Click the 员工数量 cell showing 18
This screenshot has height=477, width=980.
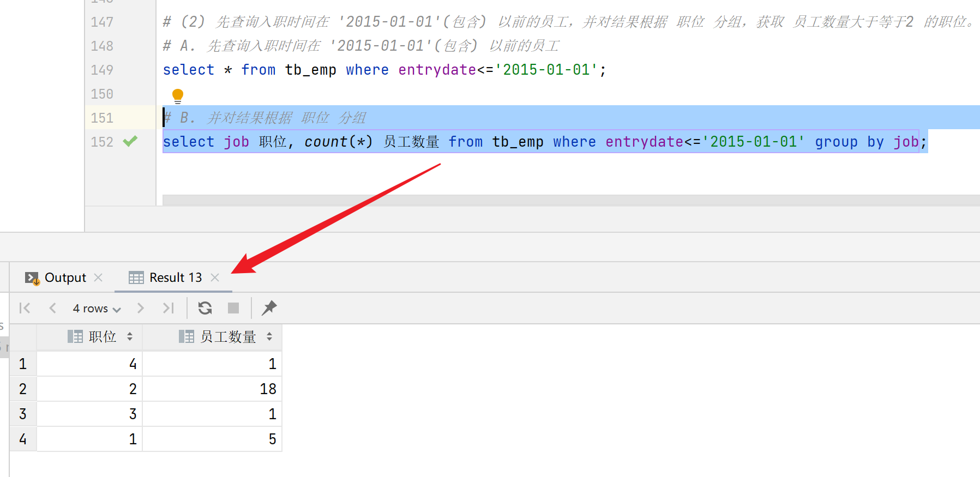(212, 389)
